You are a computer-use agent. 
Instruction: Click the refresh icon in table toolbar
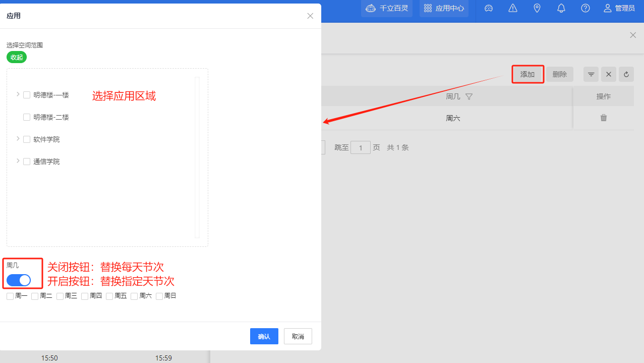click(626, 74)
